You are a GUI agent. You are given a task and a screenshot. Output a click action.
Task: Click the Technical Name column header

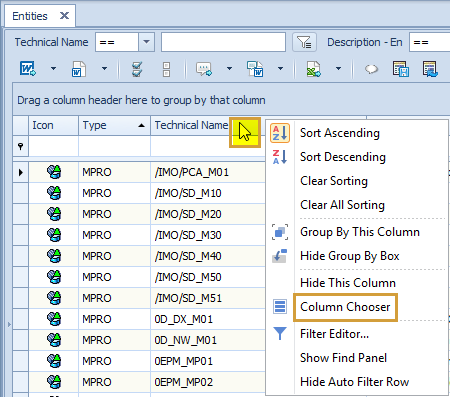(191, 125)
